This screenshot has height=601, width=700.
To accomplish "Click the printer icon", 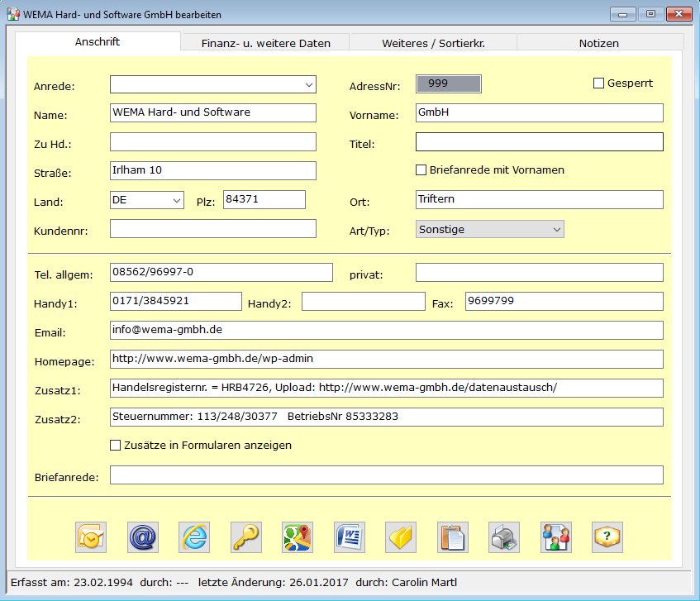I will click(504, 537).
